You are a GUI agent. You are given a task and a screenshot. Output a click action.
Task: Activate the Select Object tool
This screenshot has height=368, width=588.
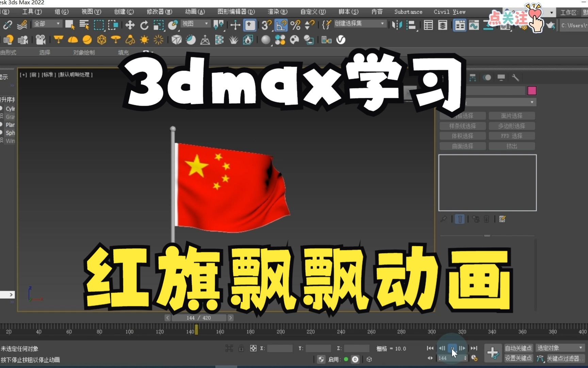[70, 25]
